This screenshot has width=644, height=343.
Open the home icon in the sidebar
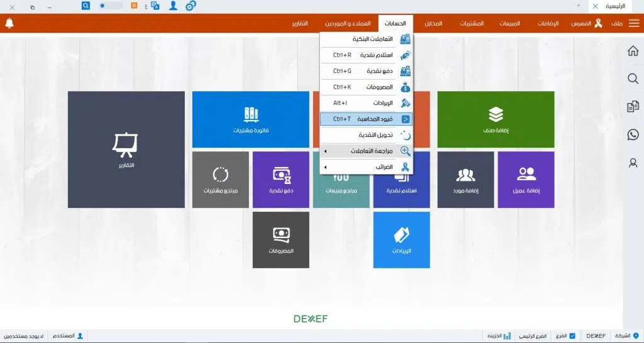pyautogui.click(x=633, y=51)
